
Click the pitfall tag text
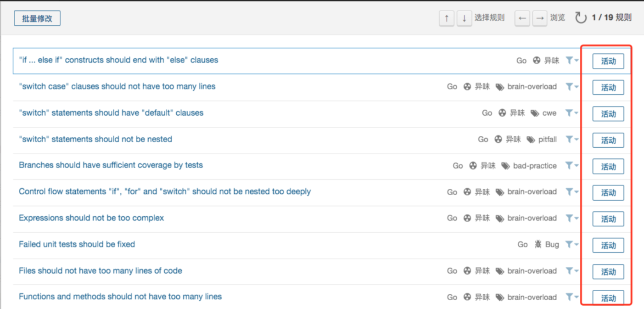coord(548,139)
